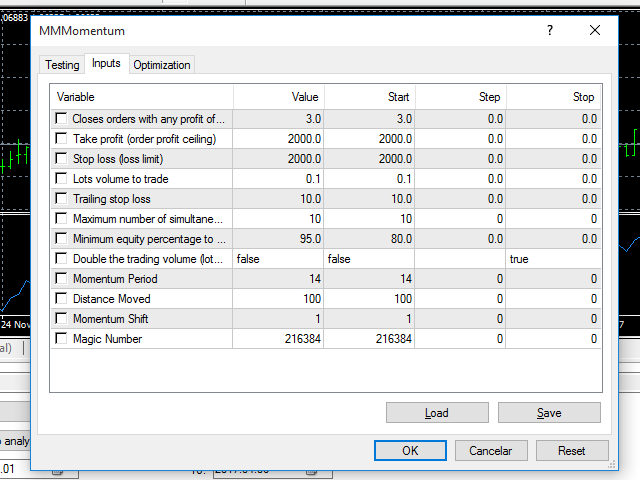640x480 pixels.
Task: Select the Inputs tab
Action: coord(106,64)
